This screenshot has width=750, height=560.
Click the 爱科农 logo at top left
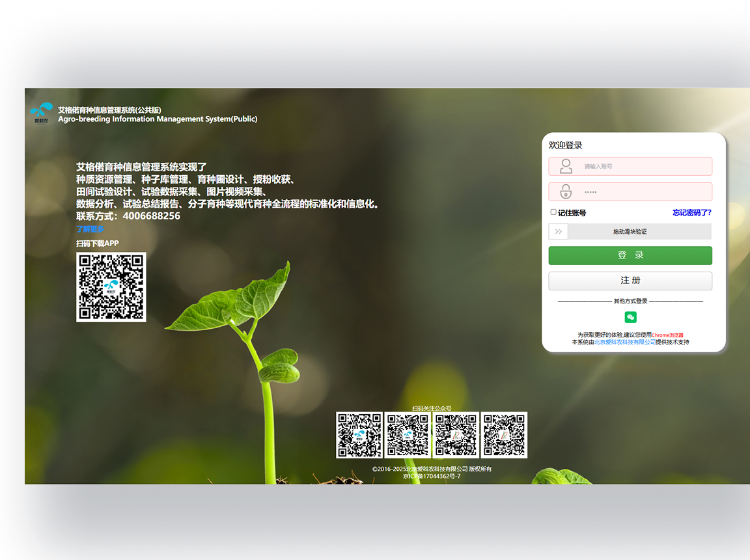[41, 113]
